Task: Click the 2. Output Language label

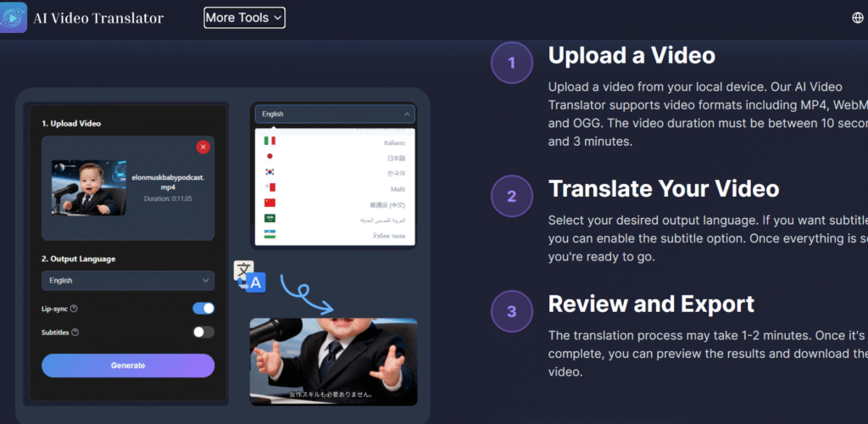Action: [x=79, y=259]
